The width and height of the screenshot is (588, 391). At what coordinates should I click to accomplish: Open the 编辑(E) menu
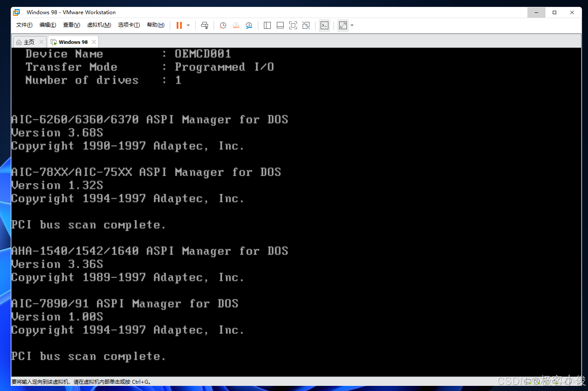(x=48, y=25)
